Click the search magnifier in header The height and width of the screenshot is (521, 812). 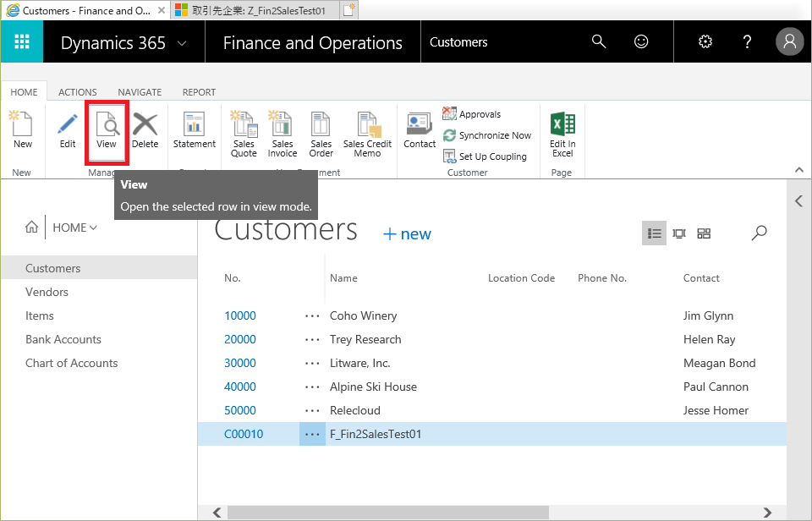pos(599,41)
